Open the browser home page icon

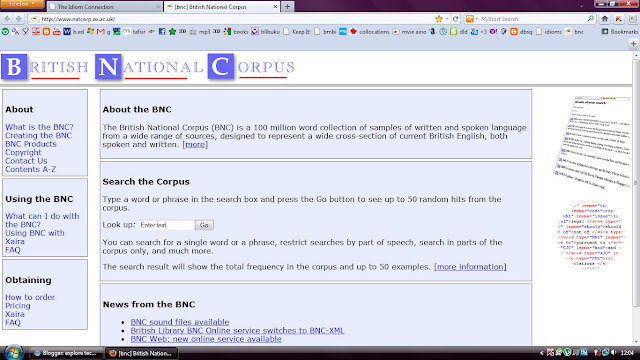point(604,19)
